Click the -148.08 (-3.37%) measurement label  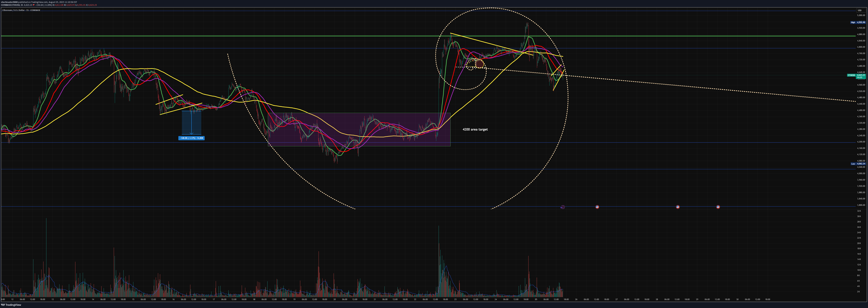click(191, 138)
